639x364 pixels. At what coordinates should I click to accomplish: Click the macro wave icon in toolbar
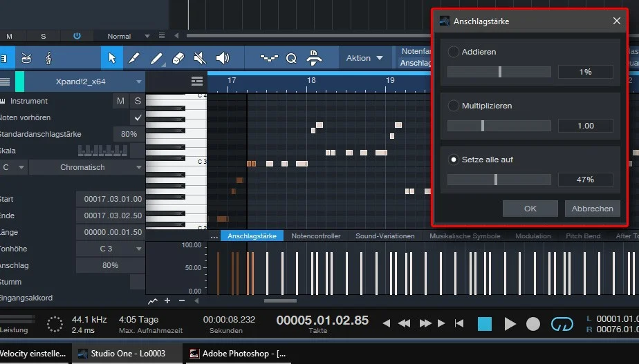[x=269, y=58]
